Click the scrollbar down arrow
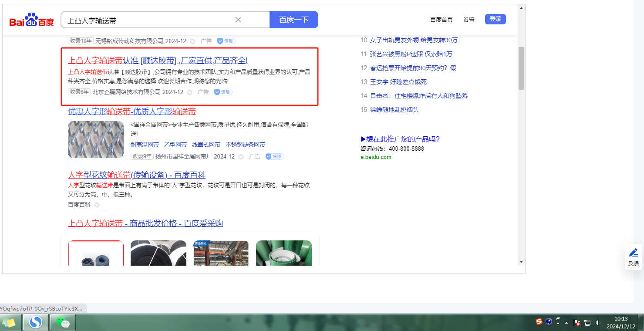644x331 pixels. click(521, 261)
